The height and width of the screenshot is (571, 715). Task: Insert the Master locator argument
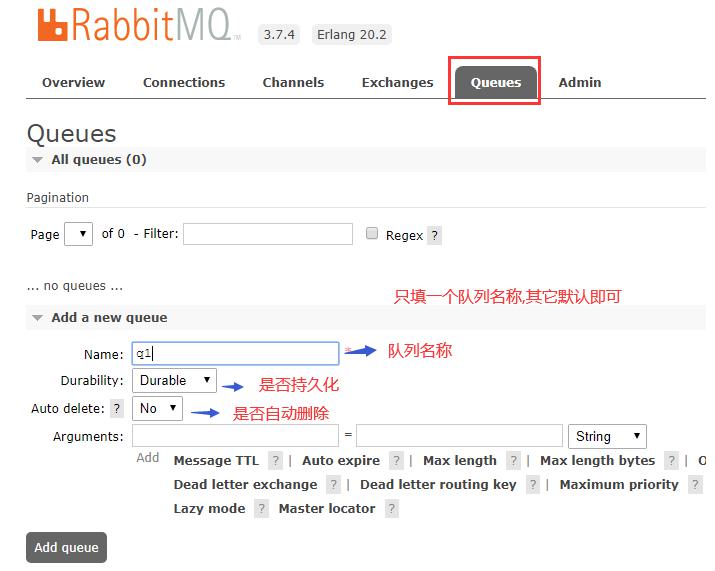pyautogui.click(x=327, y=509)
